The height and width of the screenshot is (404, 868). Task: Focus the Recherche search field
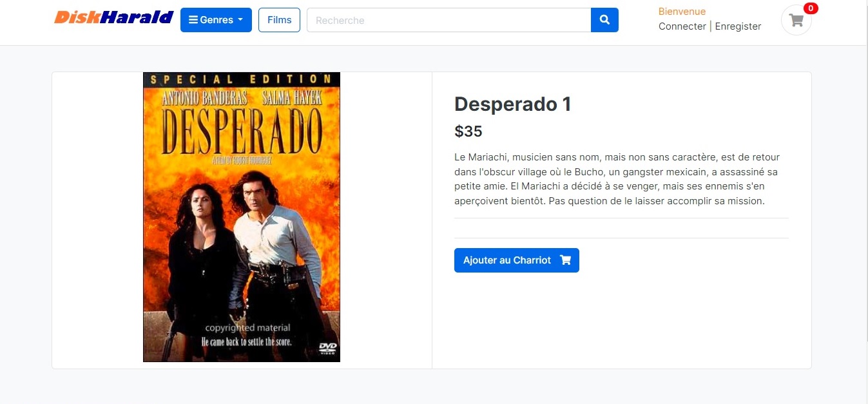point(448,20)
